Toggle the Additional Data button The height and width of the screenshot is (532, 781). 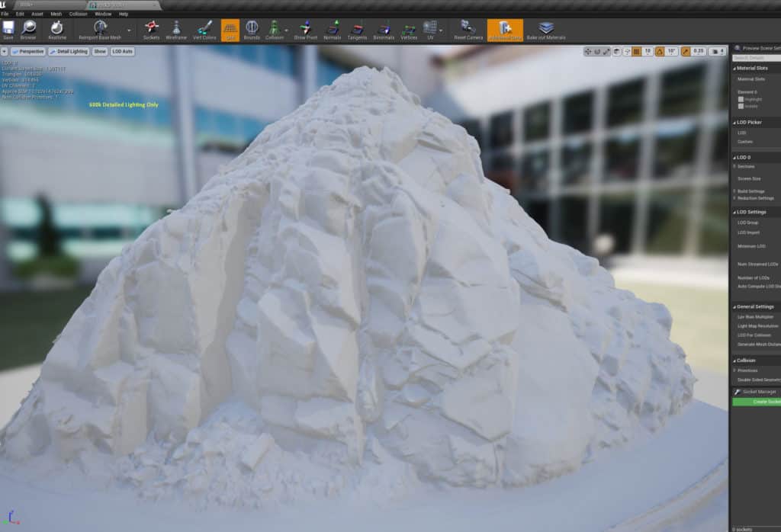click(x=505, y=30)
